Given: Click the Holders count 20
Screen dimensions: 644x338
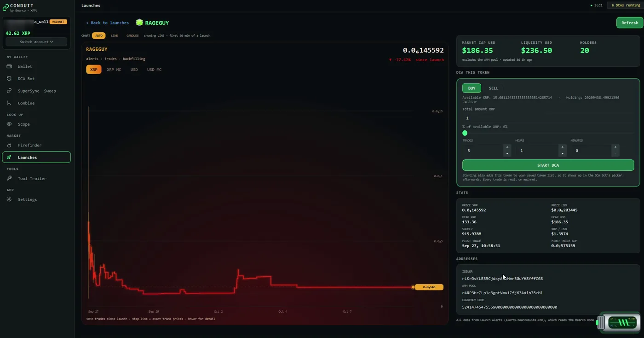Looking at the screenshot, I should [x=585, y=51].
